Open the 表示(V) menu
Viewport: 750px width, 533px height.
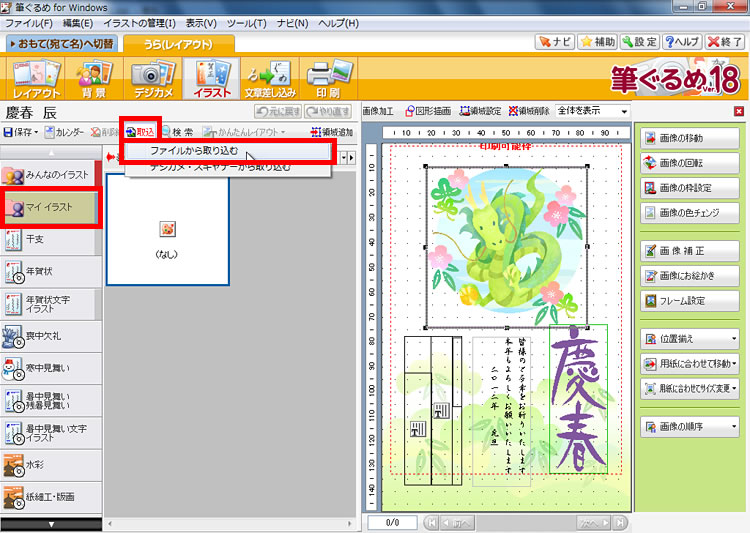point(201,23)
